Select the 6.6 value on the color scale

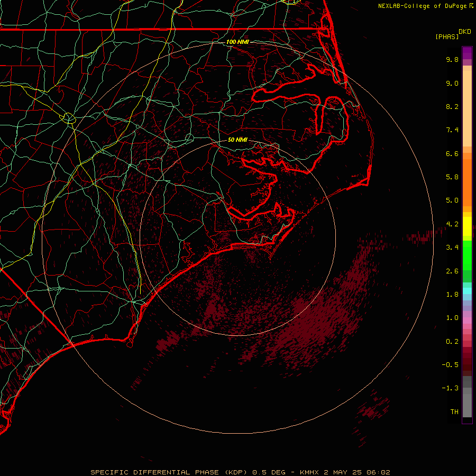click(x=452, y=153)
